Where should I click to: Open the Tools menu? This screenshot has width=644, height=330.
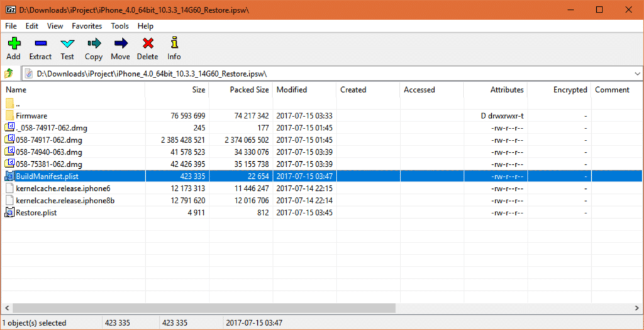[119, 26]
